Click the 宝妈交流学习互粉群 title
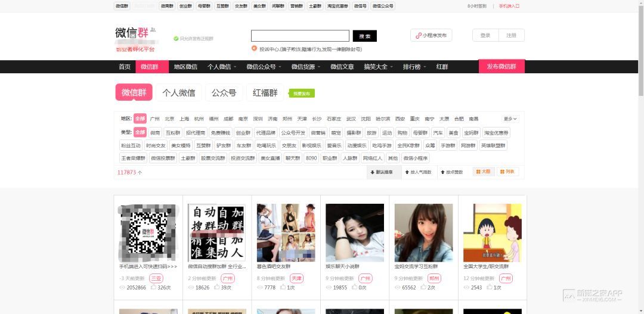Screen dimensions: 644x314 tap(415, 266)
